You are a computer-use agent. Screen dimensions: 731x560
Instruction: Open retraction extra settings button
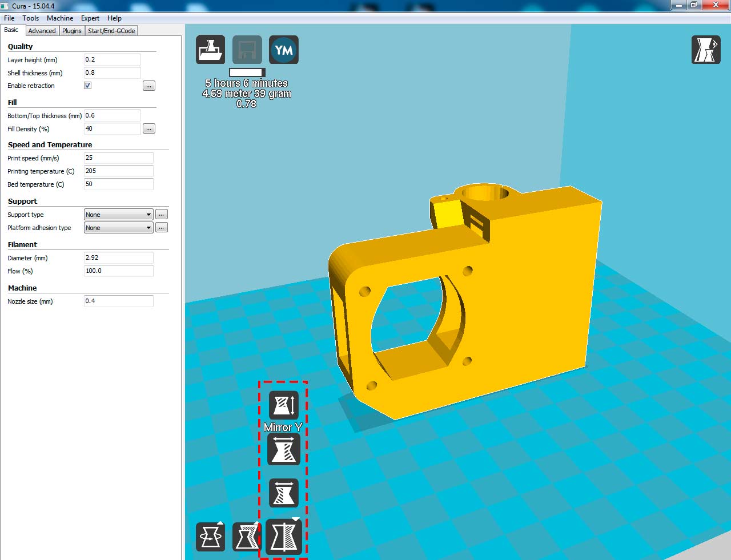[148, 86]
